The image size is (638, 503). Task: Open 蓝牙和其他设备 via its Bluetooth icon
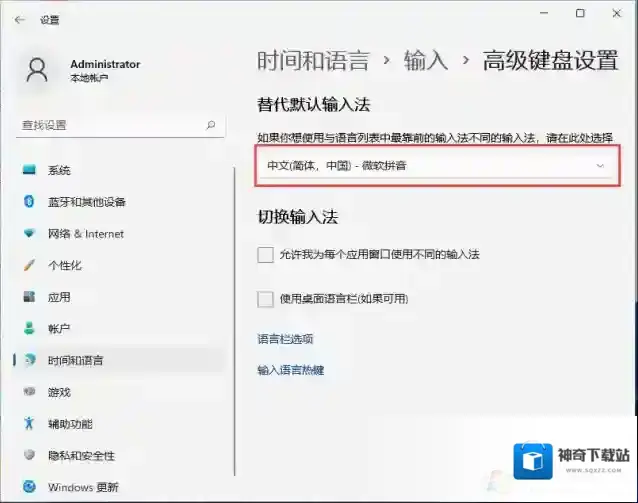click(29, 202)
